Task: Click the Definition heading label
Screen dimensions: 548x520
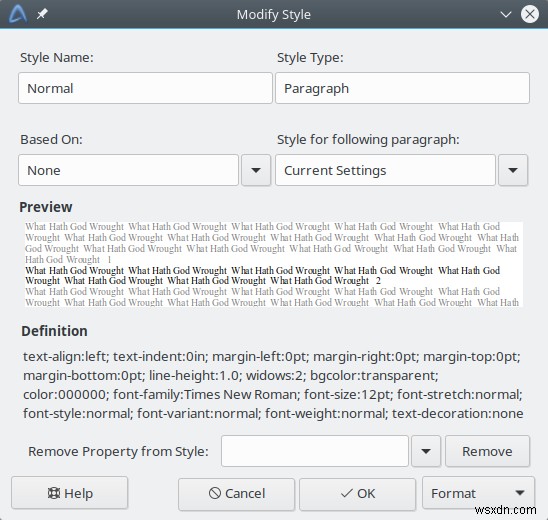Action: (x=54, y=331)
